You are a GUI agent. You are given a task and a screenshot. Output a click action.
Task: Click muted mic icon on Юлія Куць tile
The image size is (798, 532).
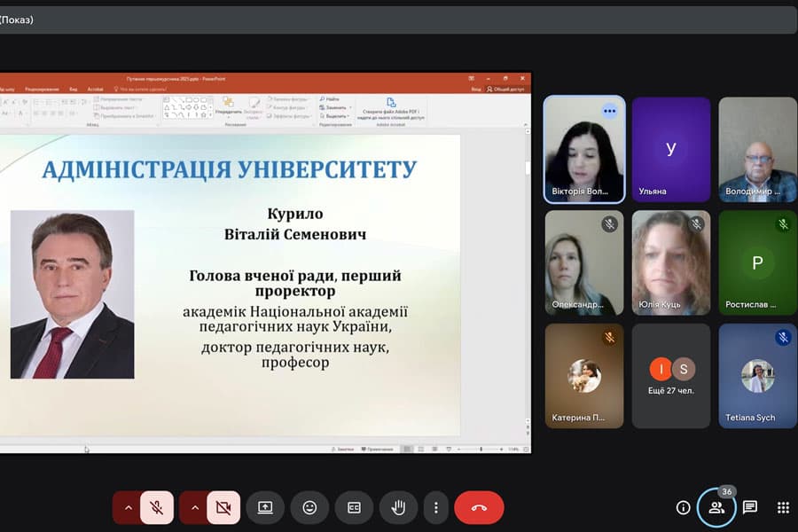(696, 224)
